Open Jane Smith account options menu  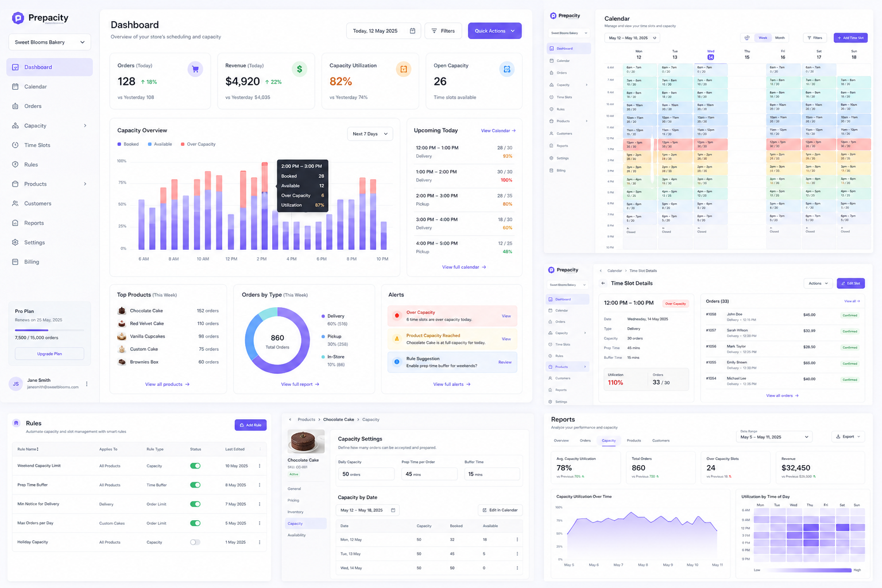[87, 384]
